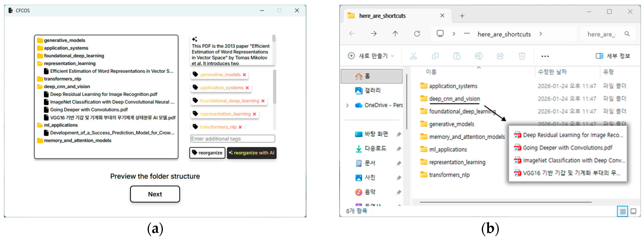Open 바탕 화면 (Desktop) in sidebar
This screenshot has height=240, width=644.
pos(372,134)
